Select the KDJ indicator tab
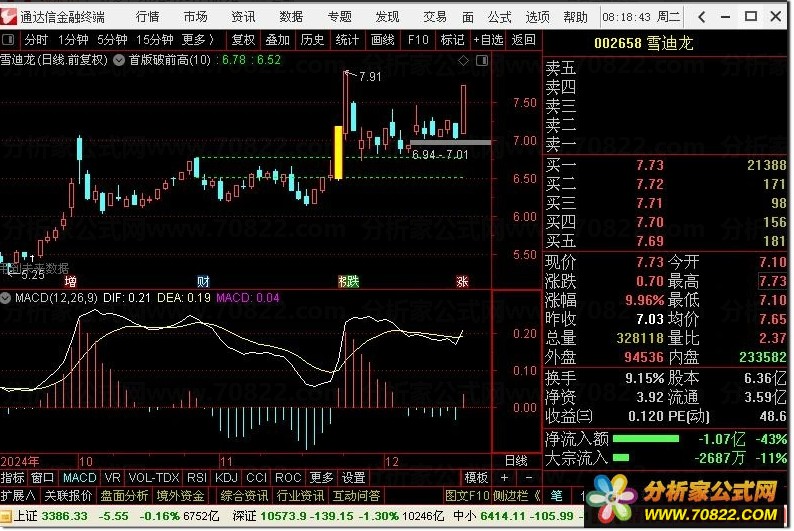The height and width of the screenshot is (531, 794). 226,478
